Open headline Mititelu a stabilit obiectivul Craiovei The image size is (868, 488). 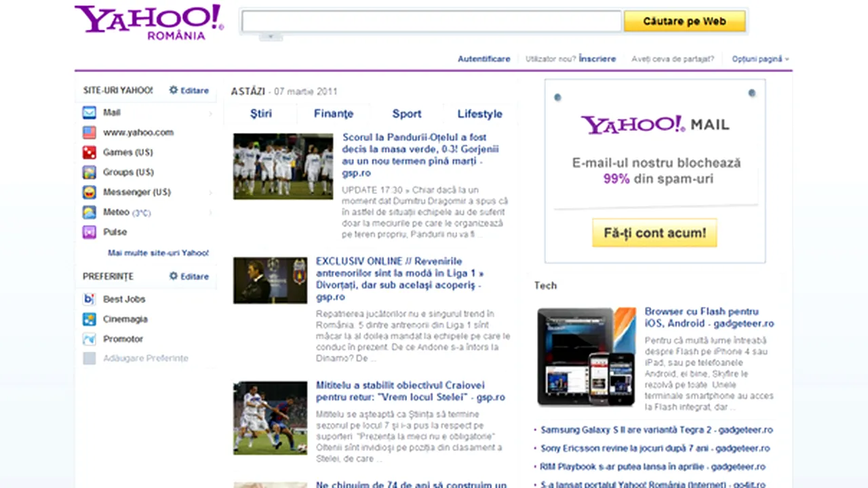(410, 391)
